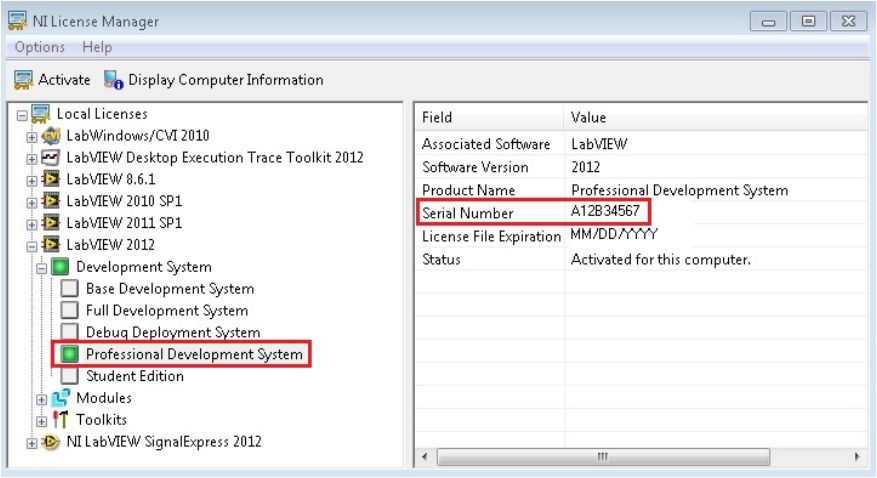Image resolution: width=877 pixels, height=478 pixels.
Task: Select the LabVIEW 2012 row
Action: (110, 245)
